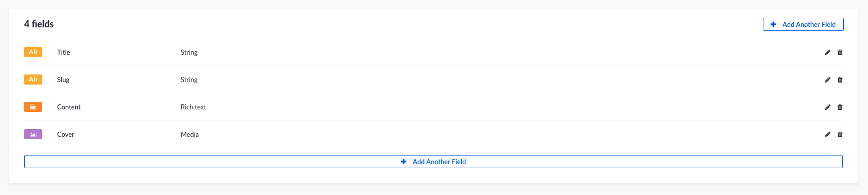Delete the Title field with trash icon
Image resolution: width=868 pixels, height=195 pixels.
click(x=840, y=53)
